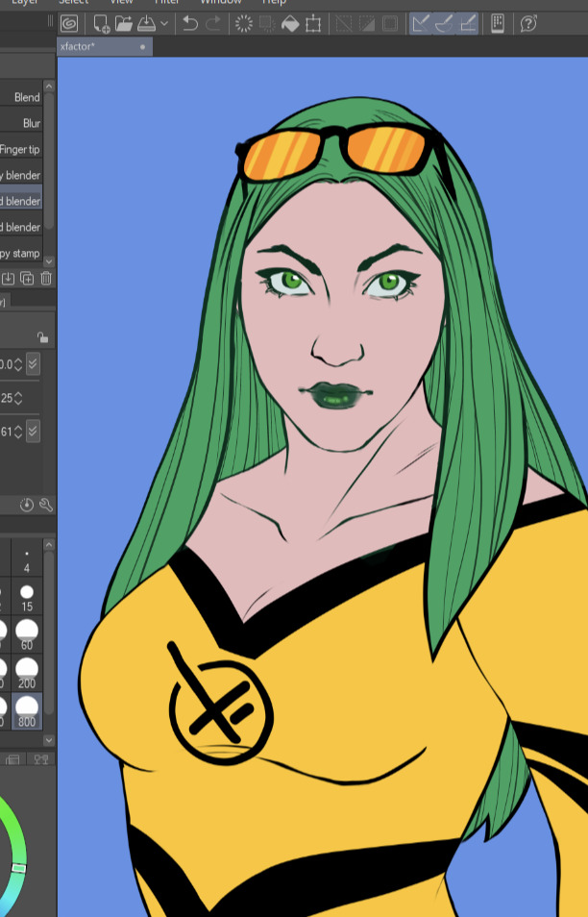Image resolution: width=588 pixels, height=917 pixels.
Task: Open the color set palette tab icon
Action: [12, 759]
